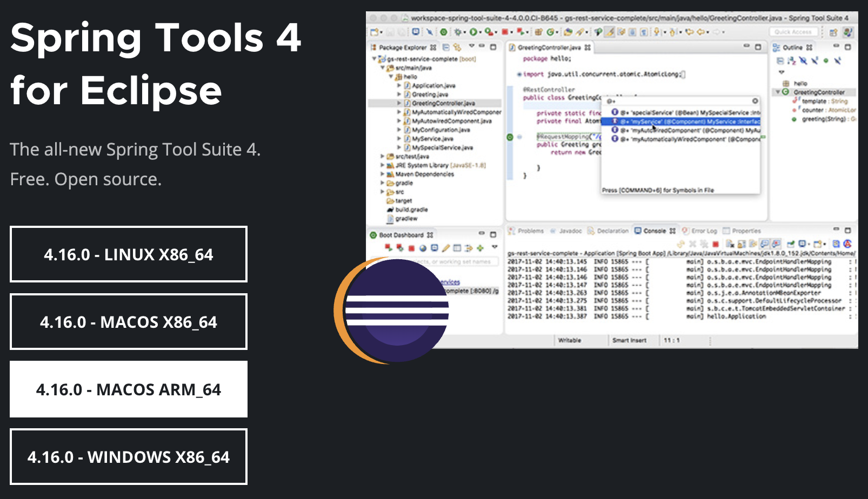Screen dimensions: 868x499
Task: Click the 'Free. Open source.' text
Action: pyautogui.click(x=86, y=179)
